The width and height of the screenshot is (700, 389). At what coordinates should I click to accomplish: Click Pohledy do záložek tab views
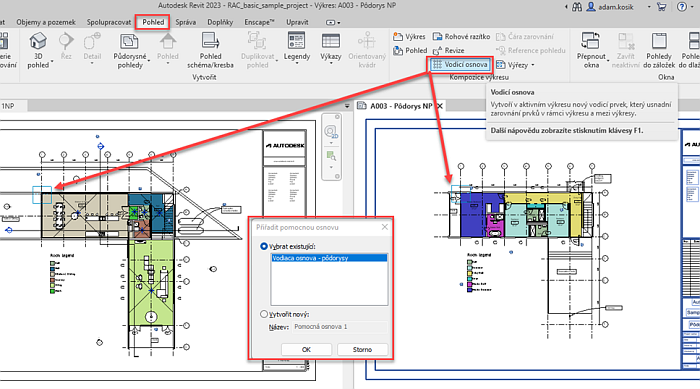click(x=659, y=50)
